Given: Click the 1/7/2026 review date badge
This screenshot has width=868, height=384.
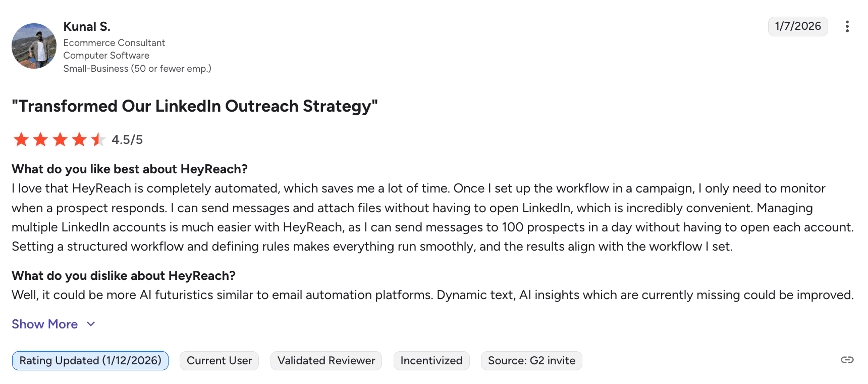Looking at the screenshot, I should click(x=797, y=26).
